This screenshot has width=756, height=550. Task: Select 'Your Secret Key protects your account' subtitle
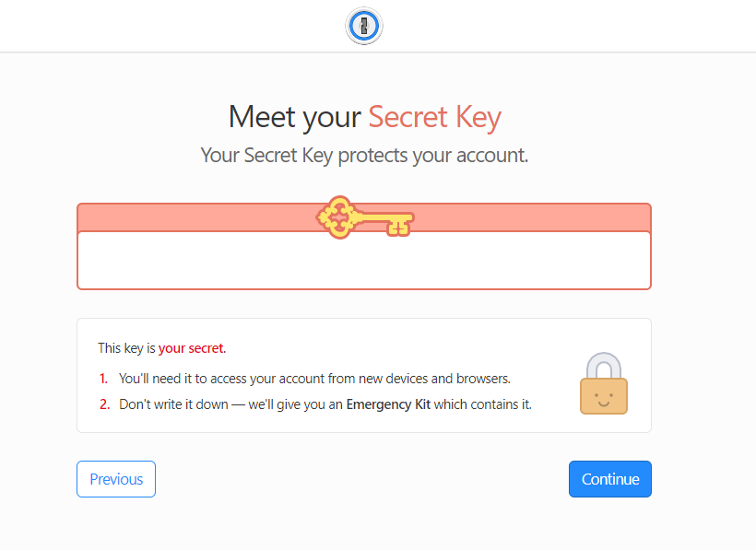pos(364,156)
